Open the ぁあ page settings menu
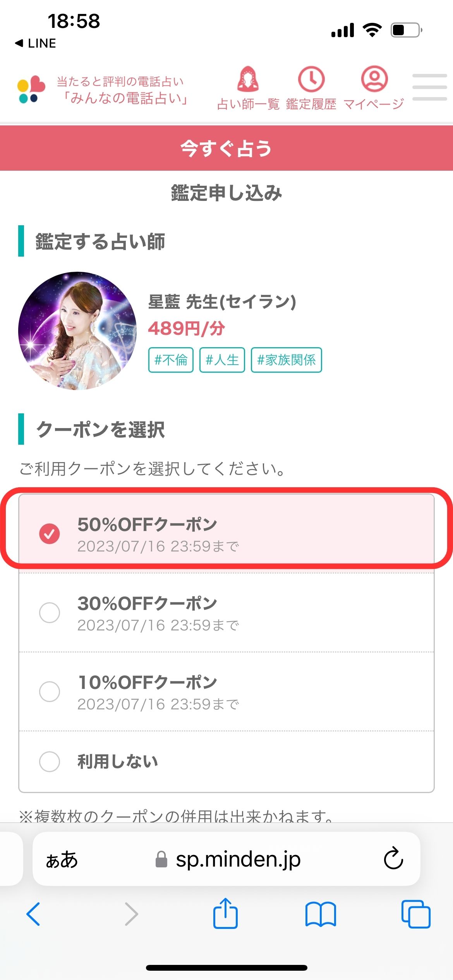This screenshot has height=980, width=453. [x=62, y=859]
